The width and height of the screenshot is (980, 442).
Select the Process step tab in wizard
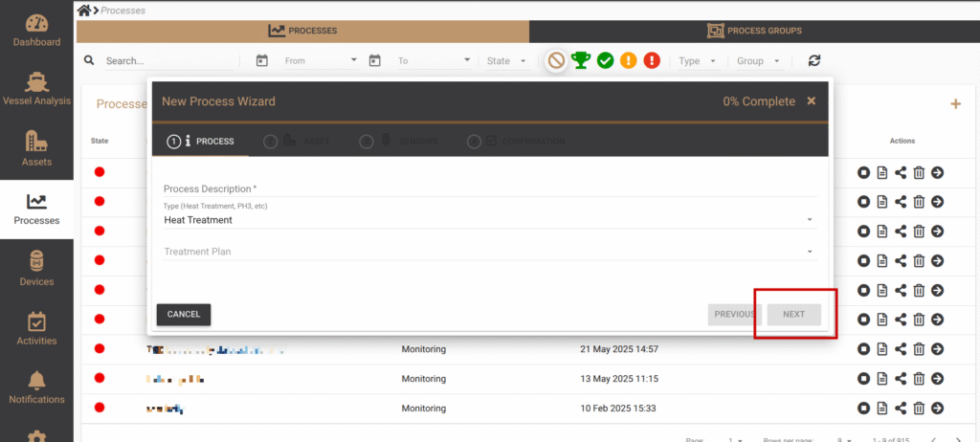pos(201,142)
